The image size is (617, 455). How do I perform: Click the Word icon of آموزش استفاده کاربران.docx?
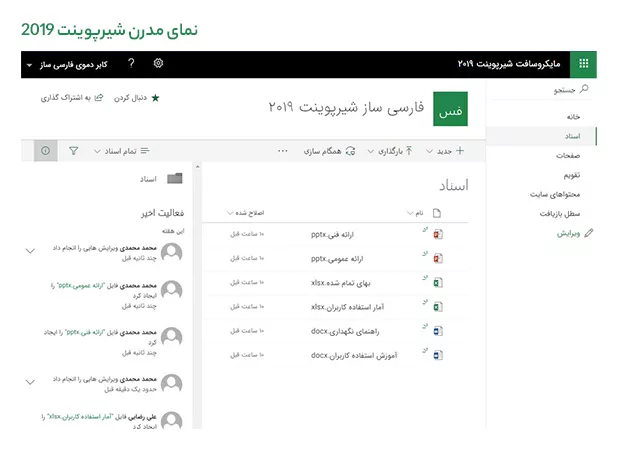[x=438, y=355]
